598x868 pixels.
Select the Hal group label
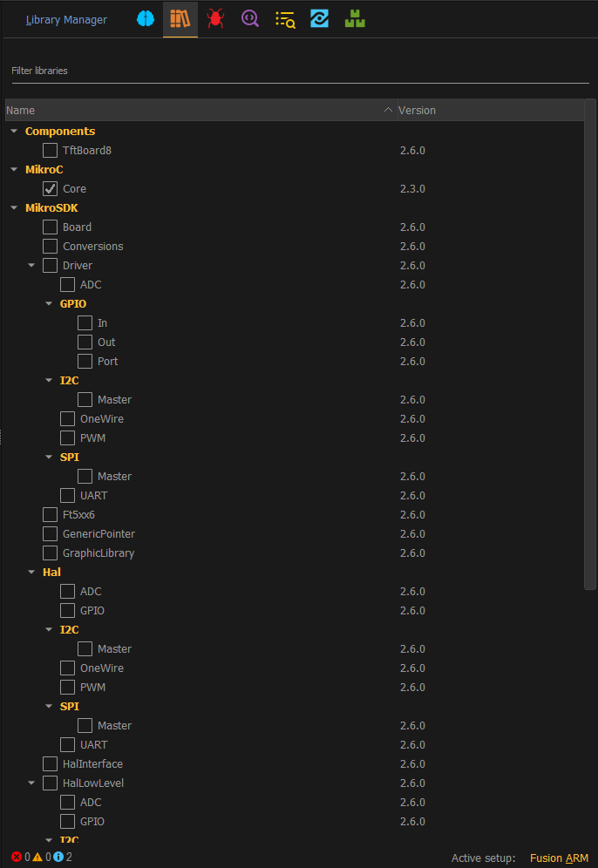click(x=51, y=572)
